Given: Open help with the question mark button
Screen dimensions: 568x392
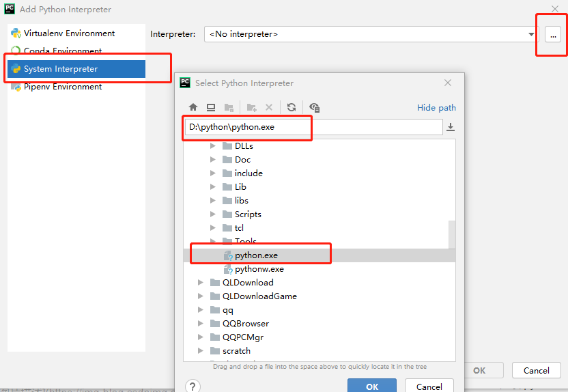Looking at the screenshot, I should point(193,387).
